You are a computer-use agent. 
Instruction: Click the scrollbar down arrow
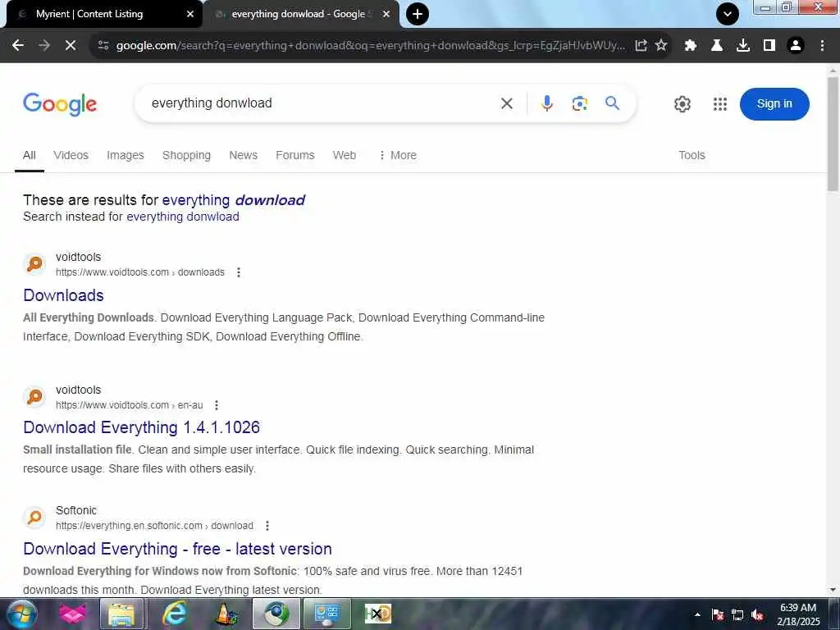833,590
